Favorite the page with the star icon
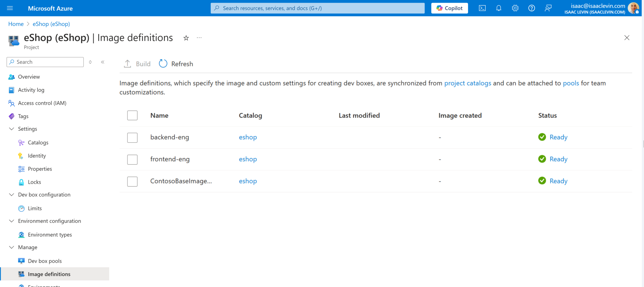The image size is (644, 287). pyautogui.click(x=186, y=38)
